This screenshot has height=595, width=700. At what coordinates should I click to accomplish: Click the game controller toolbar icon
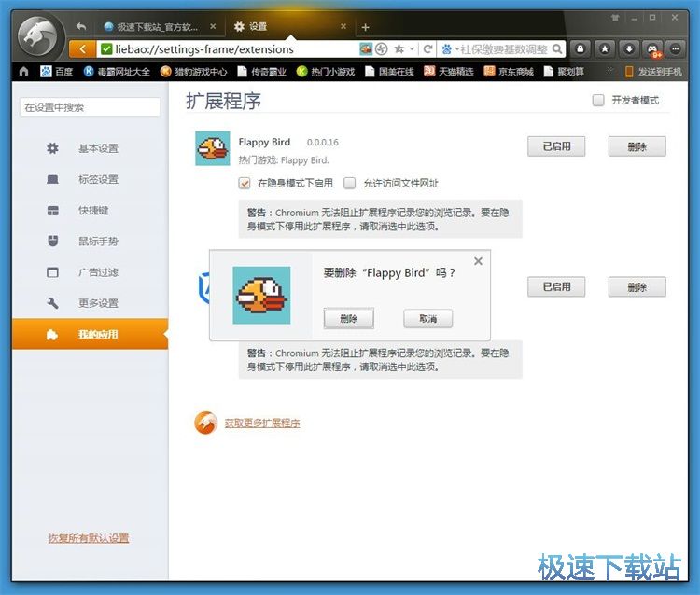coord(652,49)
